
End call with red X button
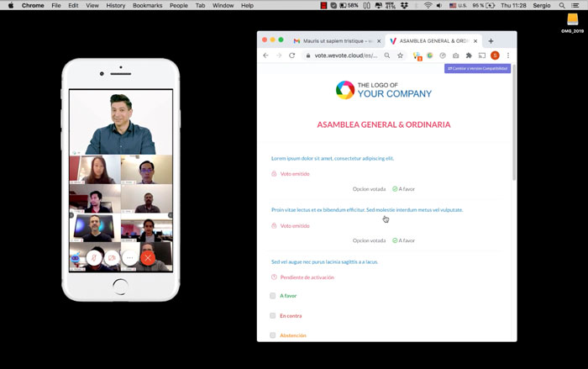tap(148, 258)
